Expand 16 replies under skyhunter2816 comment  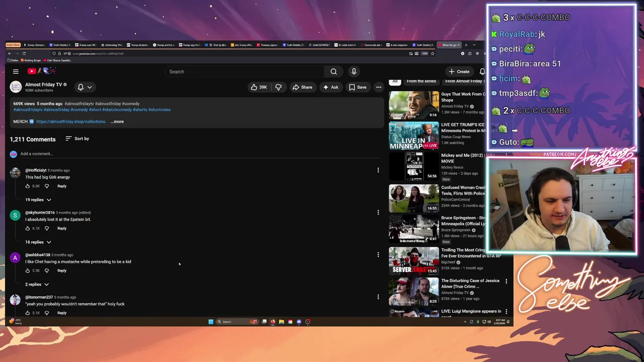tap(38, 242)
